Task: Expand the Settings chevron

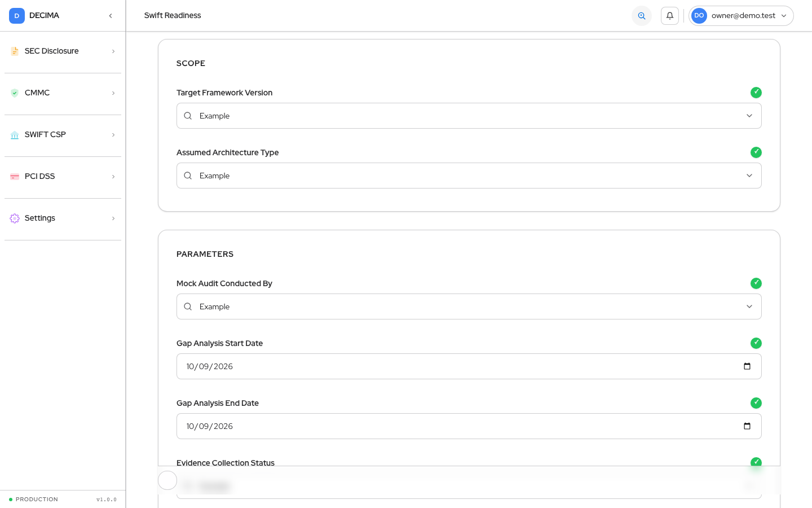Action: point(113,218)
